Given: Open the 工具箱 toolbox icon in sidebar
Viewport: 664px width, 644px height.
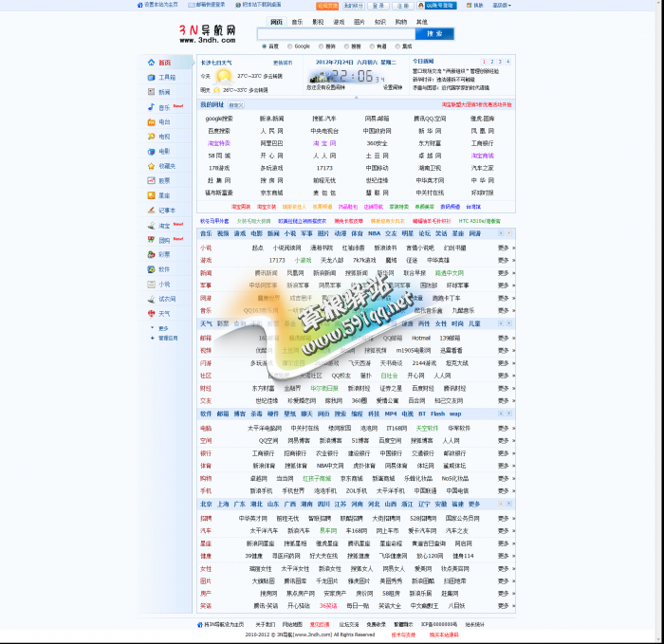Looking at the screenshot, I should (x=151, y=77).
